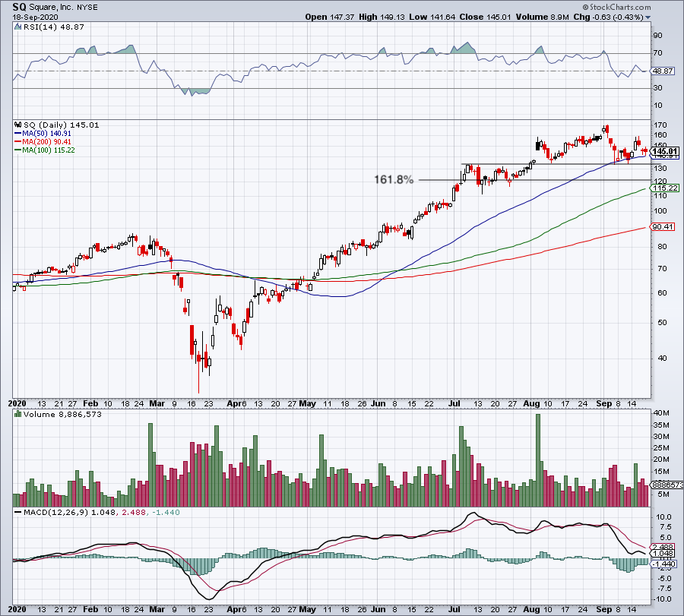Click the Low 141.64 value
This screenshot has height=616, width=684.
click(x=432, y=17)
